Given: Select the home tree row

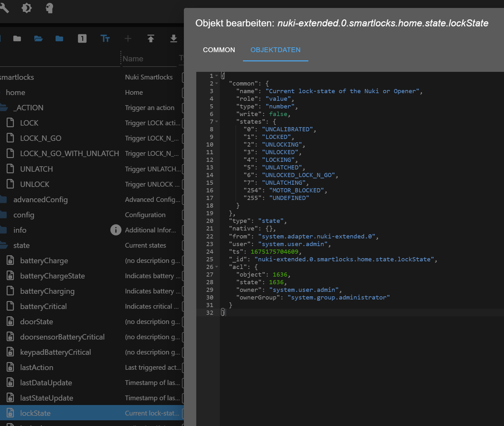Looking at the screenshot, I should [x=92, y=92].
